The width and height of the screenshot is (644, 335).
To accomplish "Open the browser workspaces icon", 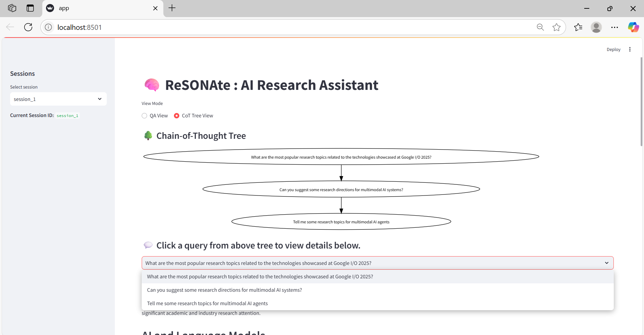I will click(x=12, y=8).
